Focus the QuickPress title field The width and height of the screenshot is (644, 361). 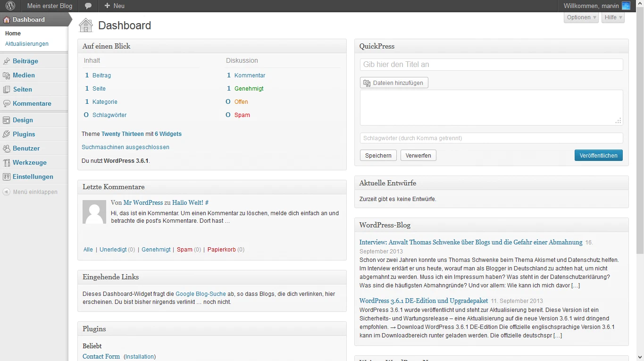click(x=491, y=65)
